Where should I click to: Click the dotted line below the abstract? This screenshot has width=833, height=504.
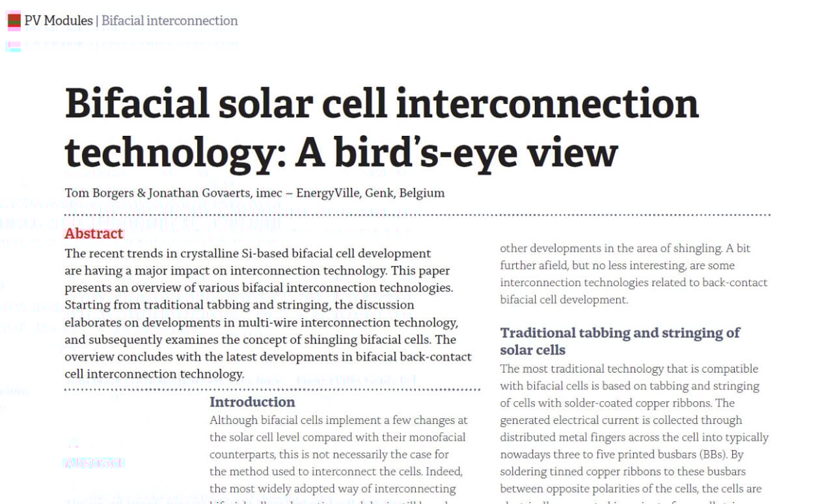[272, 390]
